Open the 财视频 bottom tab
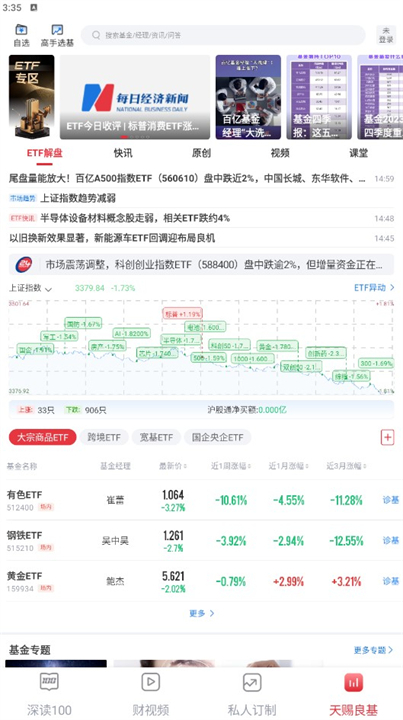 [151, 694]
